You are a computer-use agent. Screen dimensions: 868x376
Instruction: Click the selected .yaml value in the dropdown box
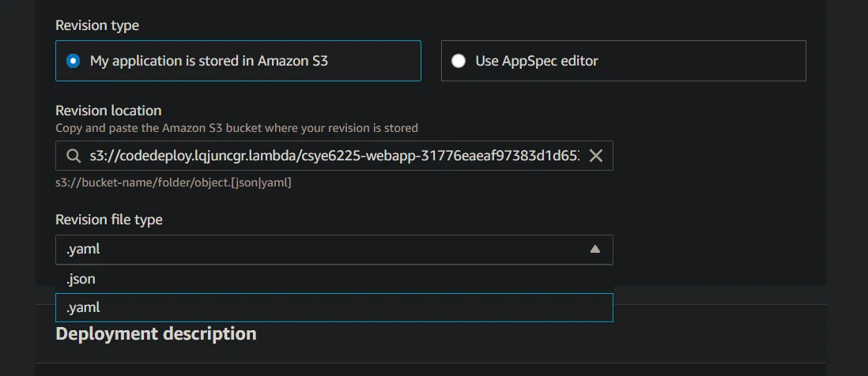[x=84, y=250]
